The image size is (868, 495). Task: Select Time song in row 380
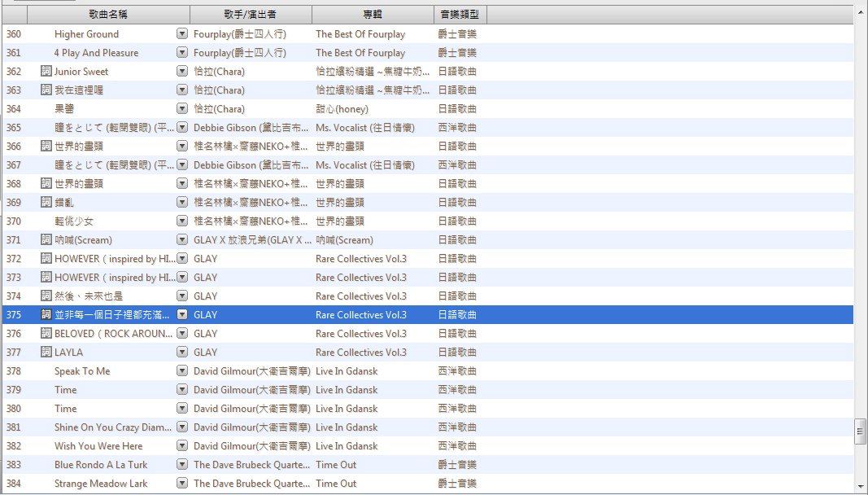point(65,409)
